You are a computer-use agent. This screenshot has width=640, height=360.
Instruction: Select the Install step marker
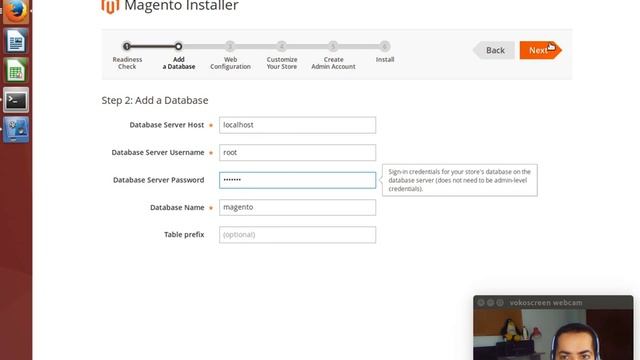(x=384, y=47)
